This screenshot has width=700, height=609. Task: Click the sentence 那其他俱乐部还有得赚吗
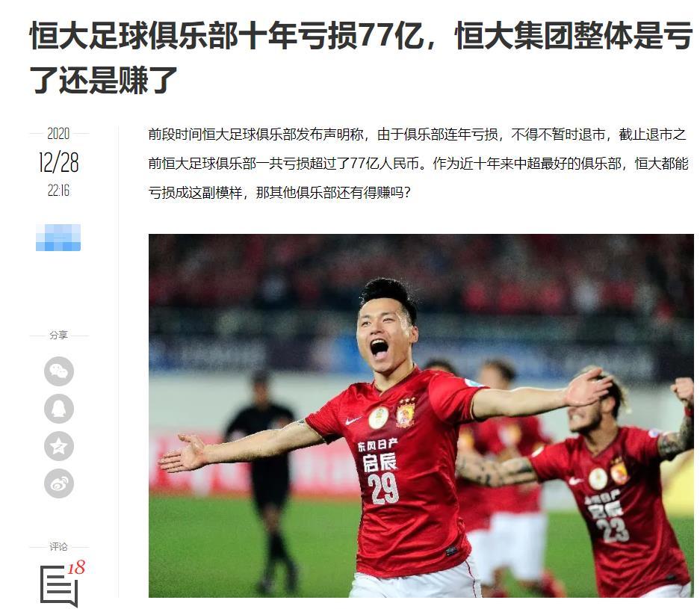333,193
